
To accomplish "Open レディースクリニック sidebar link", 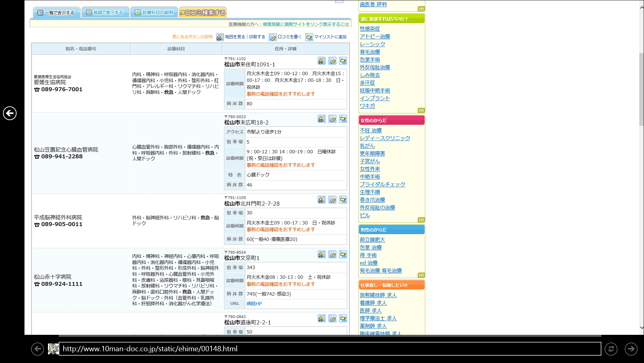I will click(385, 138).
